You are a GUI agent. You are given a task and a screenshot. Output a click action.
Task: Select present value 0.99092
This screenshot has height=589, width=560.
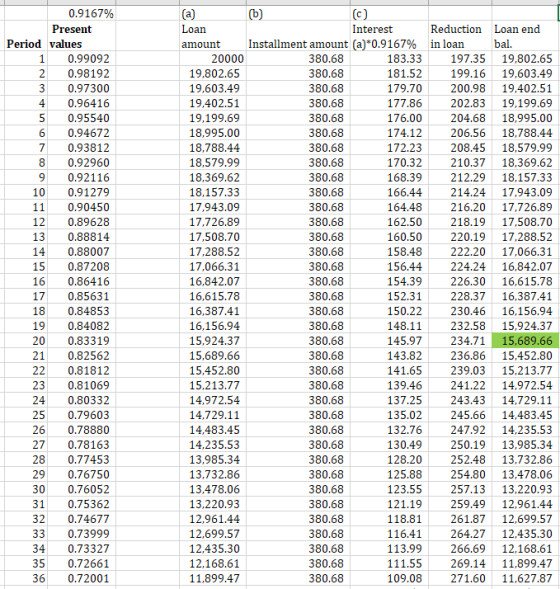coord(89,59)
